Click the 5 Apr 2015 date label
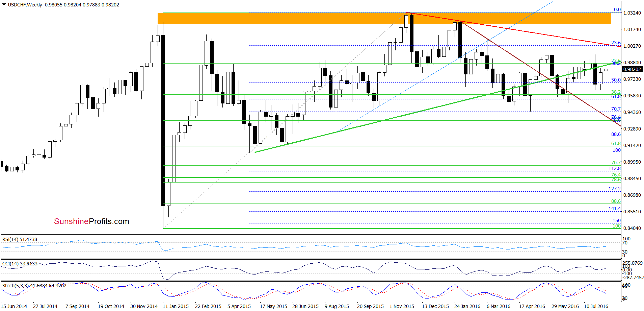Screen dimensions: 644x311 (x=239, y=306)
